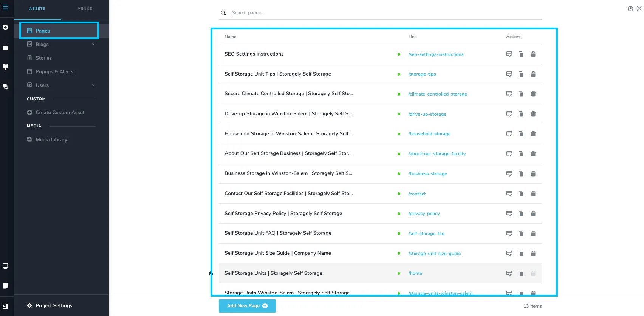This screenshot has height=316, width=644.
Task: Open the /contact link
Action: click(x=417, y=194)
